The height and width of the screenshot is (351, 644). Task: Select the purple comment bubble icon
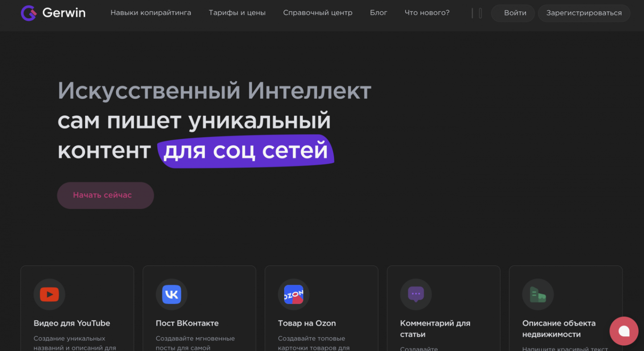point(416,294)
